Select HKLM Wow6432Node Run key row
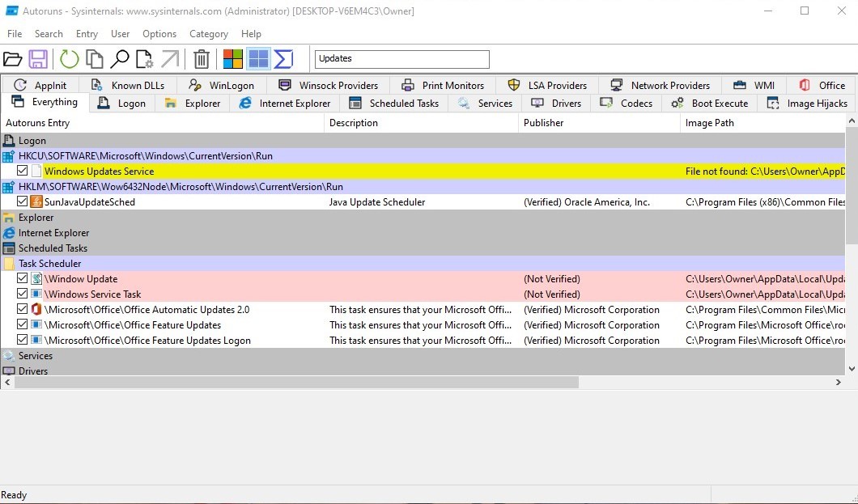 click(x=423, y=186)
